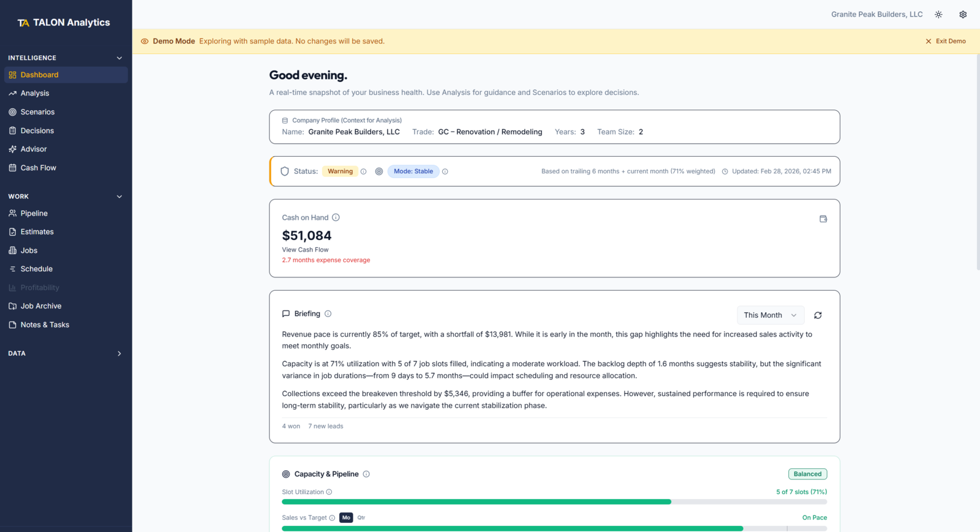Open Decisions from the sidebar
The image size is (980, 532).
66,130
